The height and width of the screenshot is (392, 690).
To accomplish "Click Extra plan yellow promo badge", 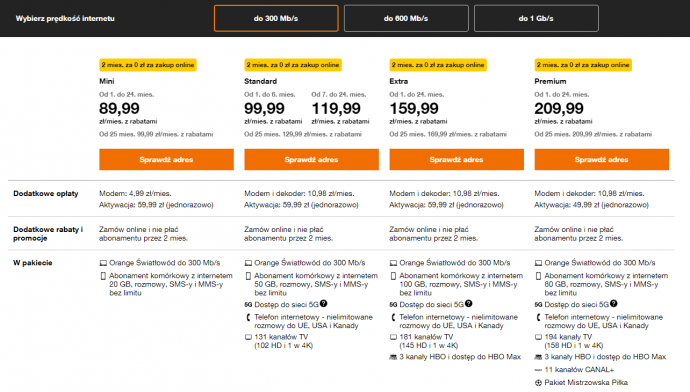I will (438, 65).
